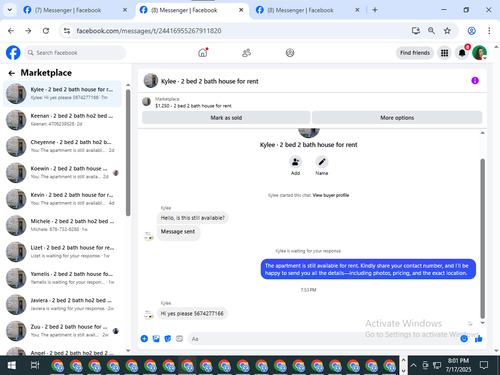Click the Marketplace listing thumbnail beside $1,250
500x375 pixels.
click(147, 102)
